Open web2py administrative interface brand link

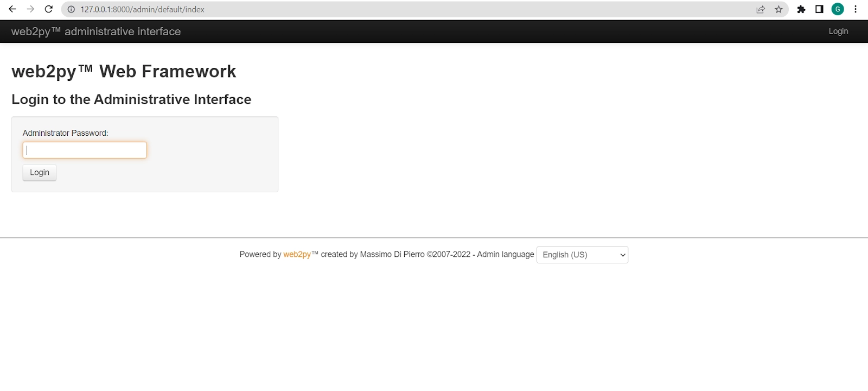pos(96,31)
